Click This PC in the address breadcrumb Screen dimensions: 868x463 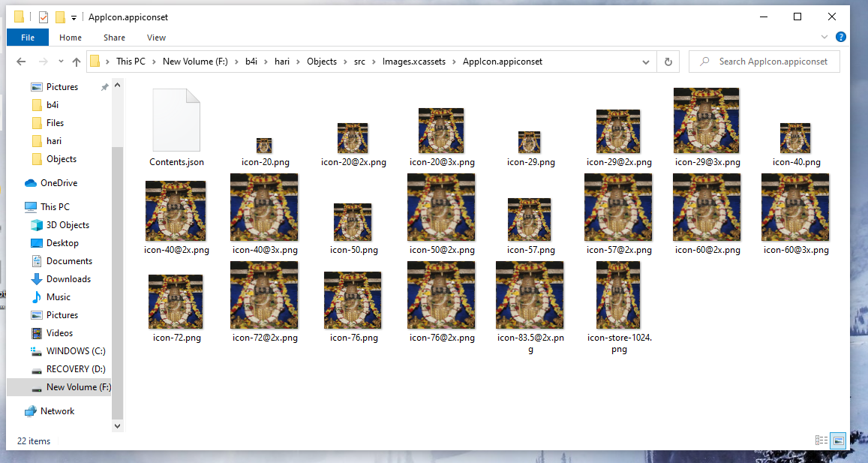point(131,62)
